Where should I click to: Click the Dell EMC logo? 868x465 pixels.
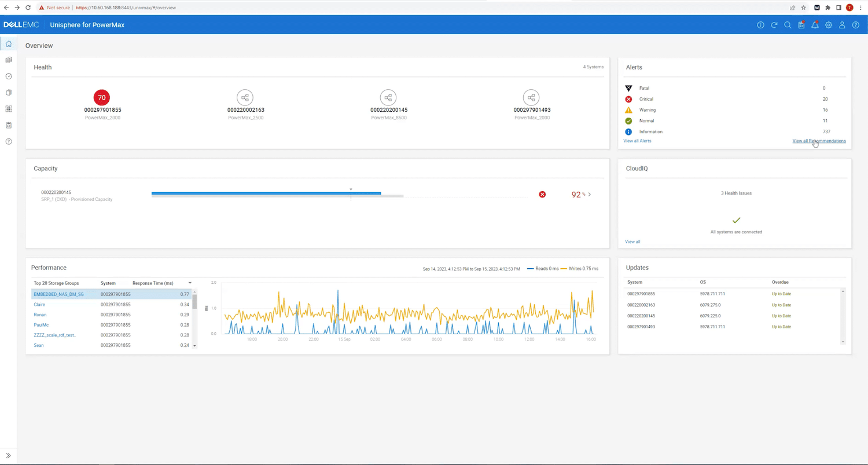coord(21,25)
